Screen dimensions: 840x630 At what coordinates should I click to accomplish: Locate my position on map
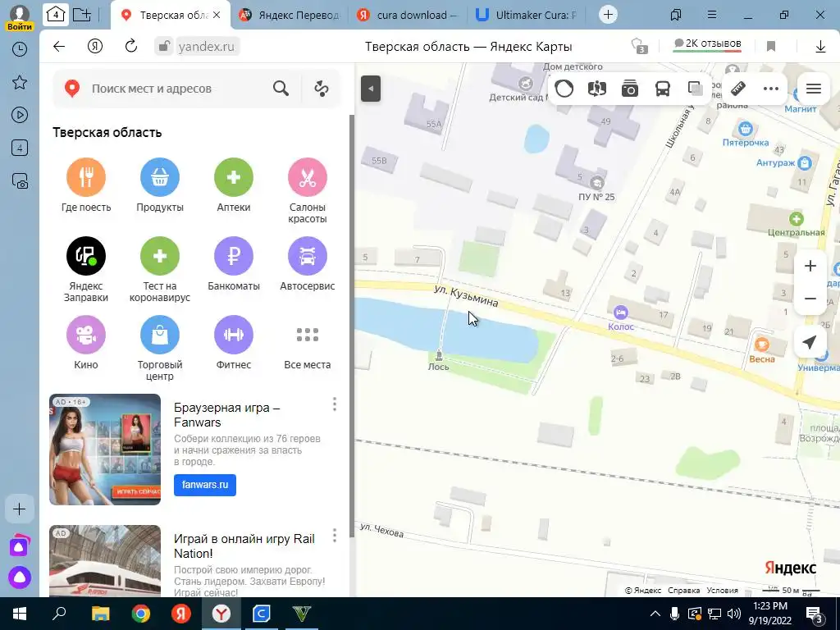coord(810,342)
